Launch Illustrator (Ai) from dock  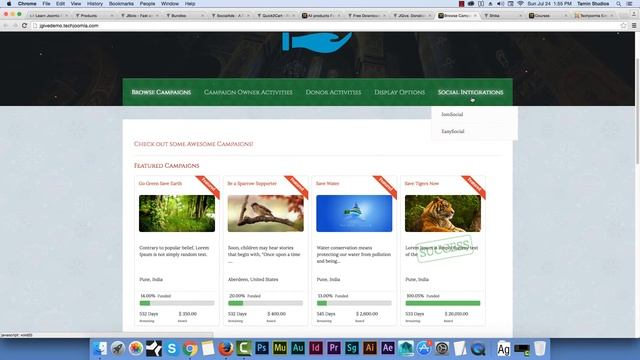(x=369, y=348)
